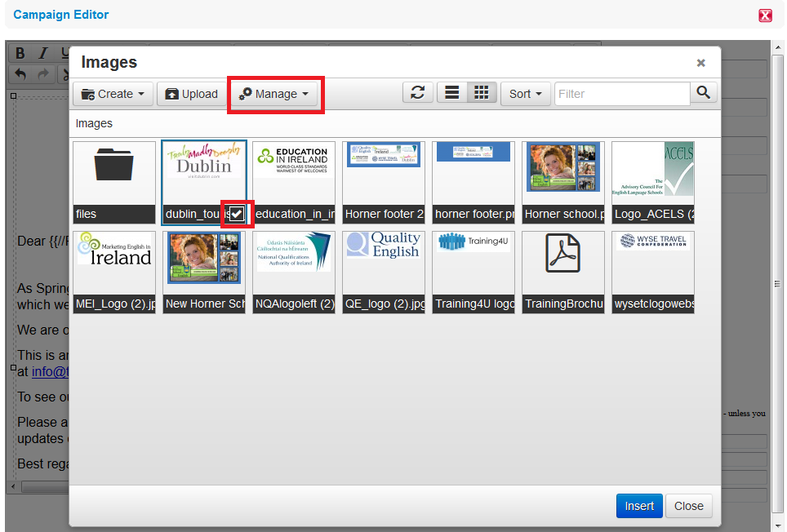Click the Insert button
The width and height of the screenshot is (787, 532).
coord(639,506)
